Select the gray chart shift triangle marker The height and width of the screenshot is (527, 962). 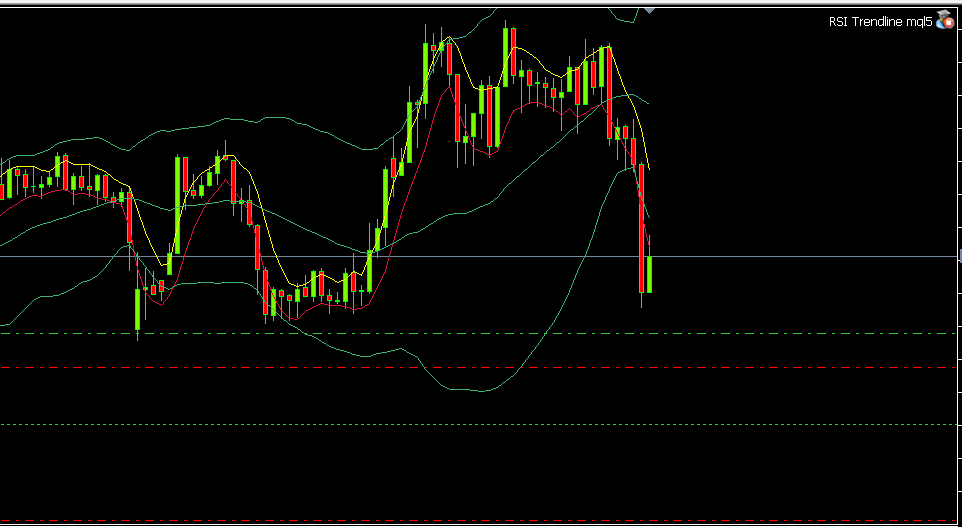tap(649, 10)
